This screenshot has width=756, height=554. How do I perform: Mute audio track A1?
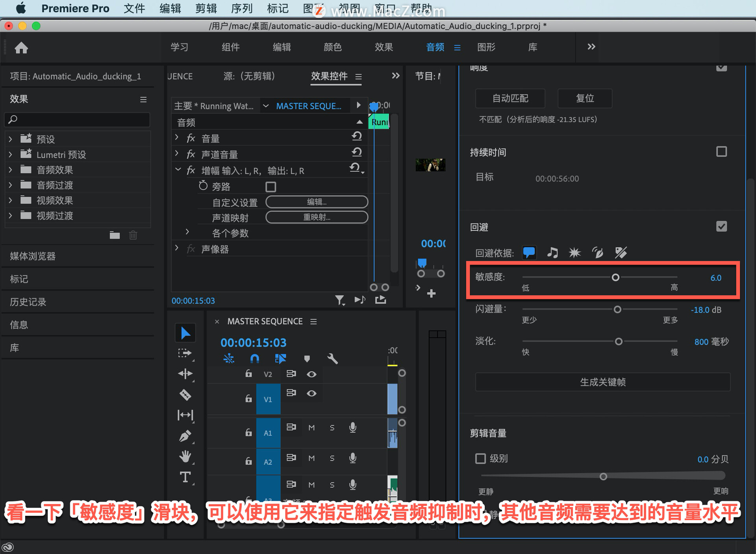click(311, 428)
